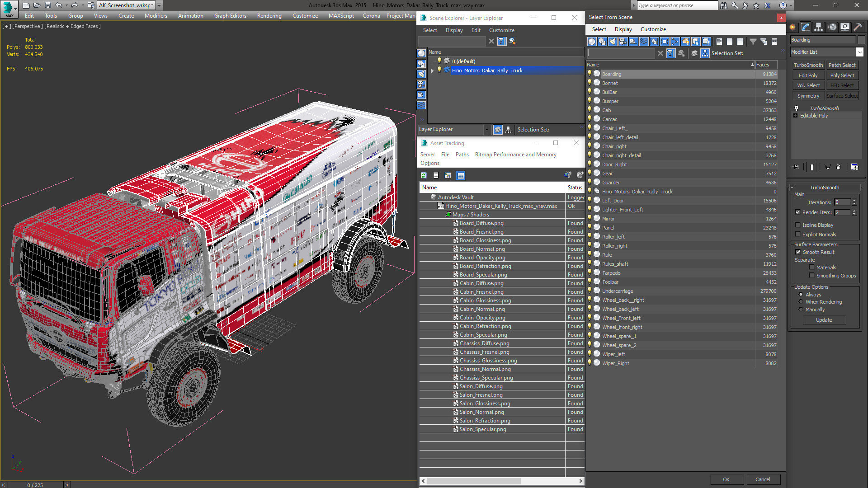Toggle visibility bulb of Undercarriage object

(590, 291)
